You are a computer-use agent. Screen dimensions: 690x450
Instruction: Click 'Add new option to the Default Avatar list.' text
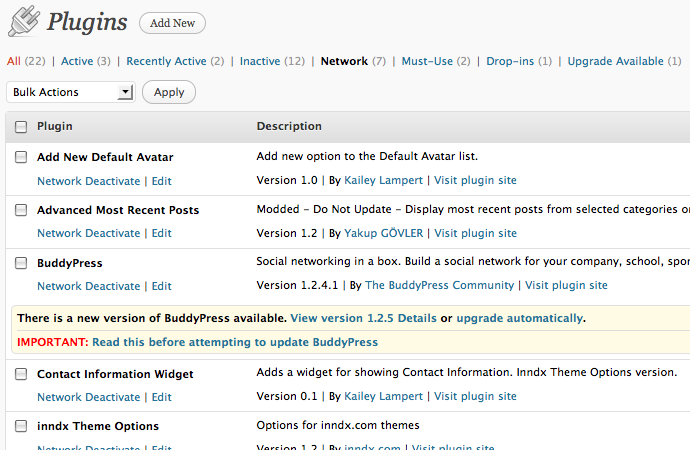pyautogui.click(x=367, y=156)
